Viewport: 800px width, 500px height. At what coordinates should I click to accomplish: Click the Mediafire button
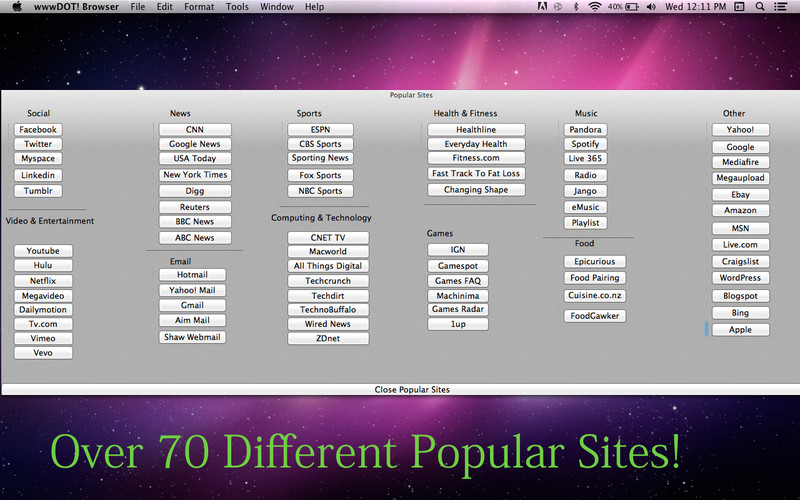point(740,162)
